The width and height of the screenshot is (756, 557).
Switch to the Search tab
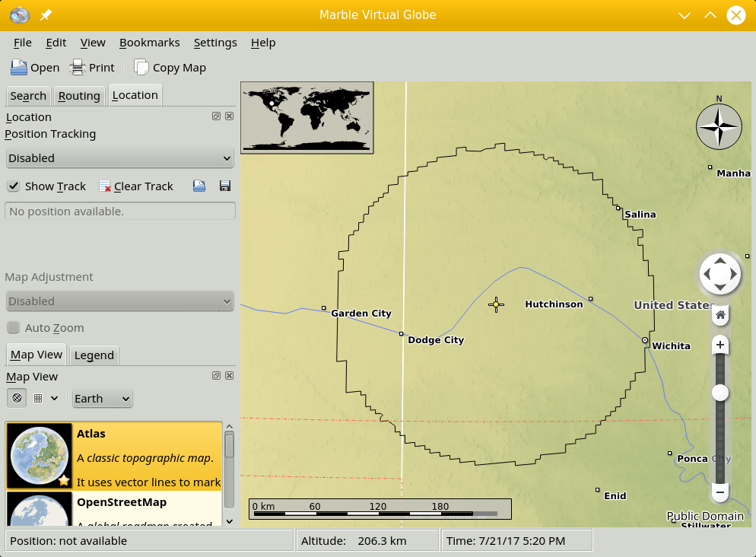click(x=28, y=96)
